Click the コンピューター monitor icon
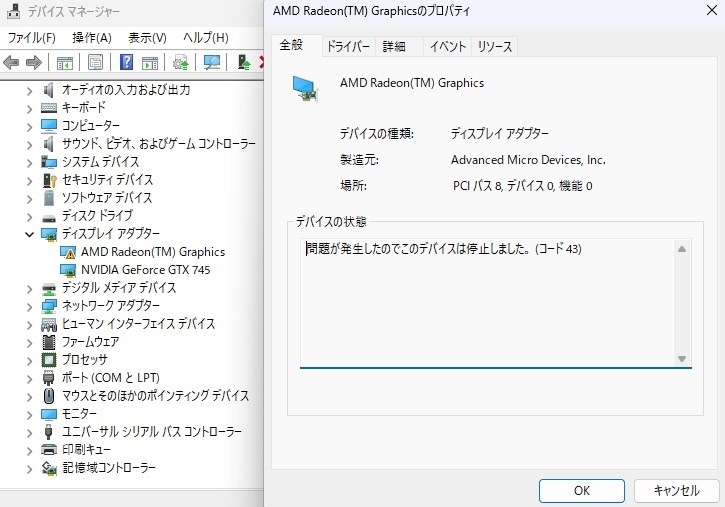 tap(49, 126)
